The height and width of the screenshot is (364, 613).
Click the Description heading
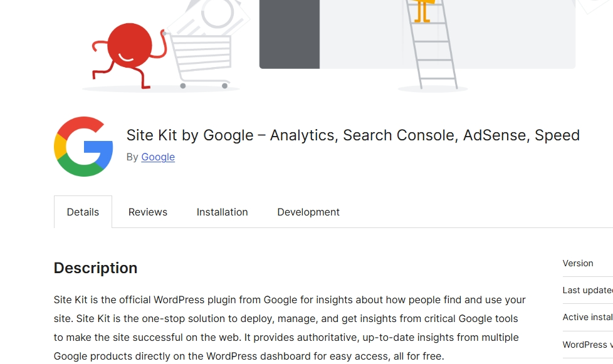95,268
